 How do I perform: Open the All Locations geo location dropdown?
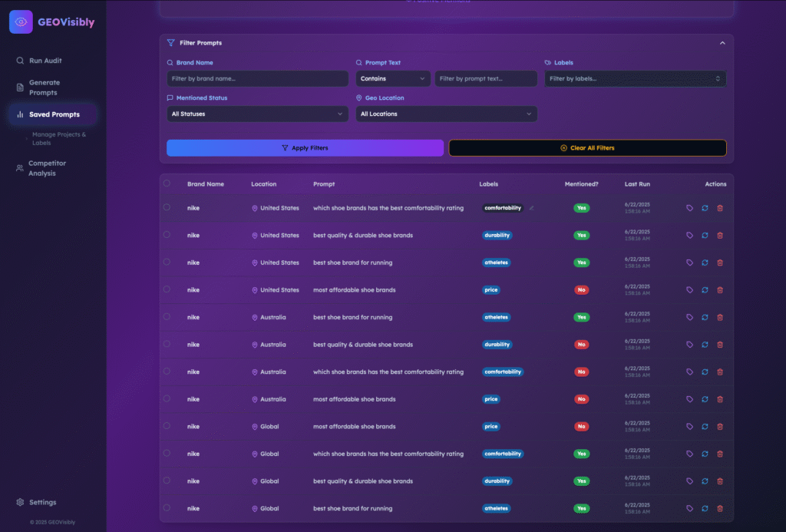(x=446, y=114)
